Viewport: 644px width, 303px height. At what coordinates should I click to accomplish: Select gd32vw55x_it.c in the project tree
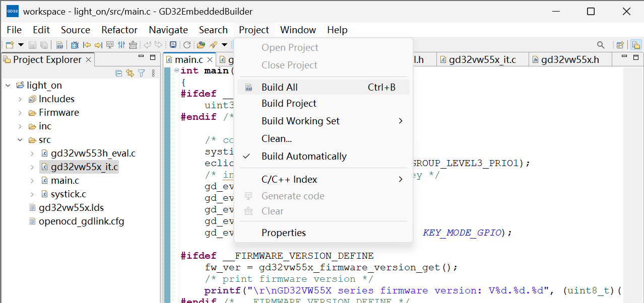tap(79, 167)
